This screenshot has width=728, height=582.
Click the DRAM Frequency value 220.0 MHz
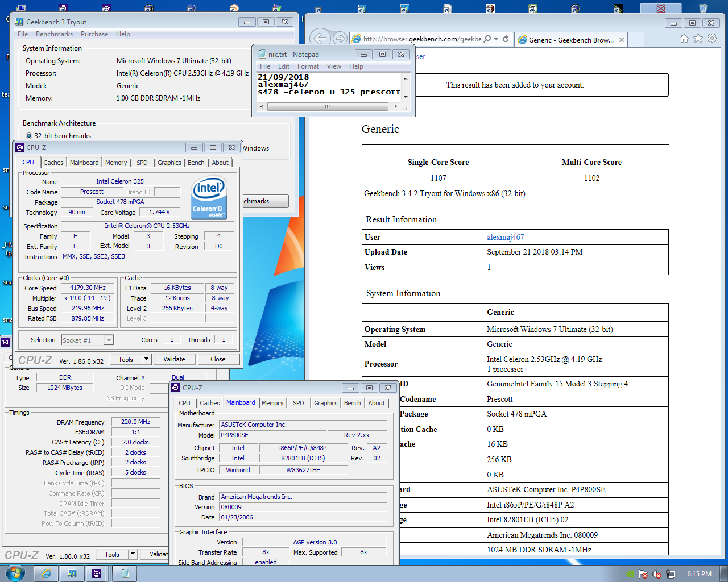(x=135, y=422)
